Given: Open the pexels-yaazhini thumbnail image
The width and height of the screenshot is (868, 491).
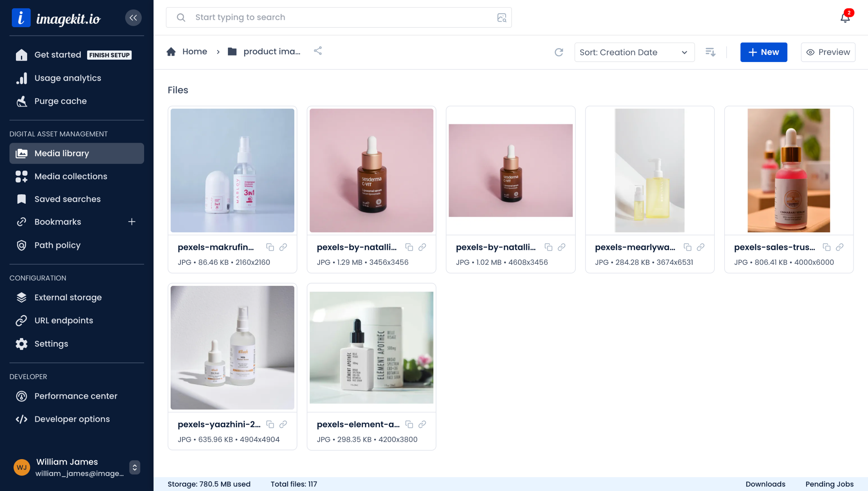Looking at the screenshot, I should pos(232,348).
